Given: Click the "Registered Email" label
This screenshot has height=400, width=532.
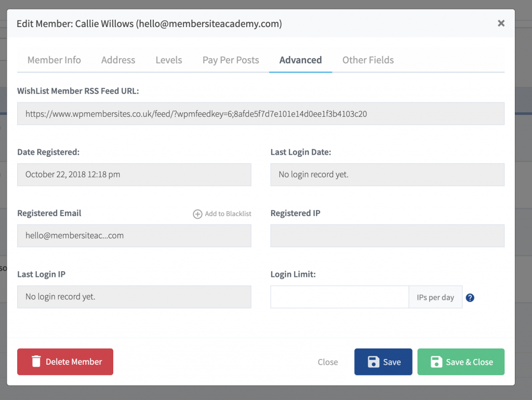Looking at the screenshot, I should tap(49, 213).
